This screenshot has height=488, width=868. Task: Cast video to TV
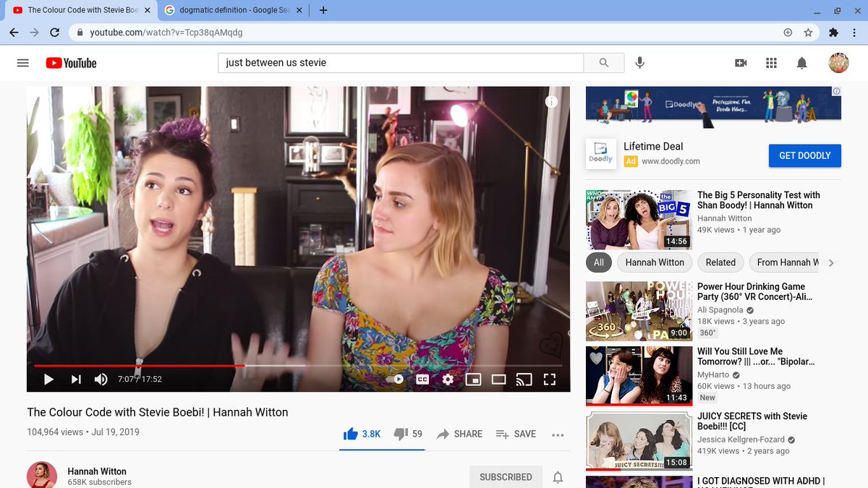(524, 379)
